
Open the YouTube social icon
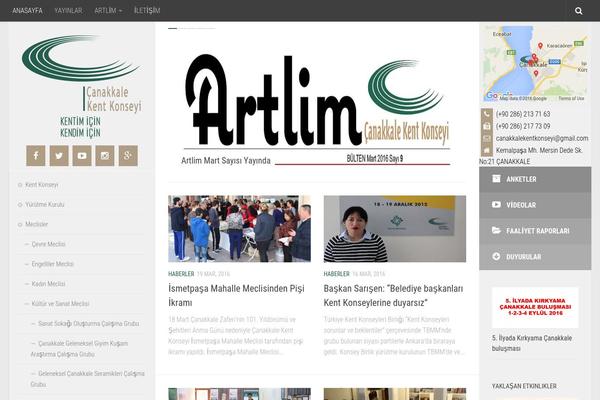pyautogui.click(x=82, y=155)
